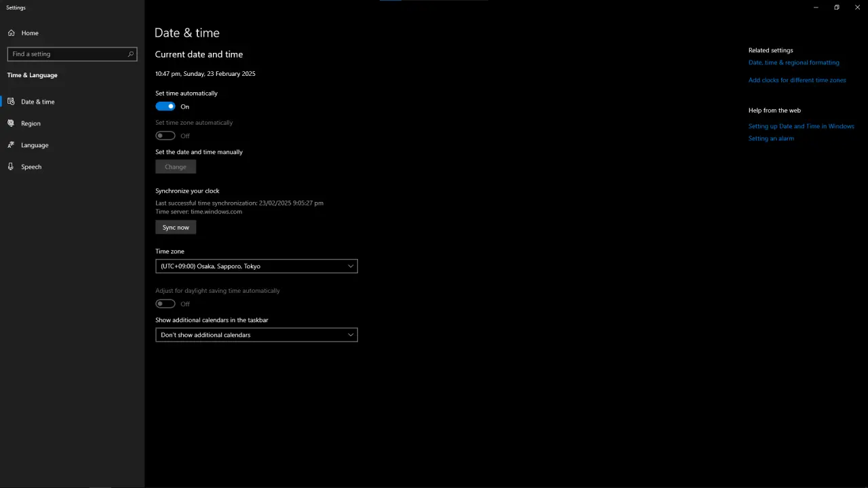Open the Time zone dropdown
This screenshot has width=868, height=488.
pyautogui.click(x=256, y=266)
